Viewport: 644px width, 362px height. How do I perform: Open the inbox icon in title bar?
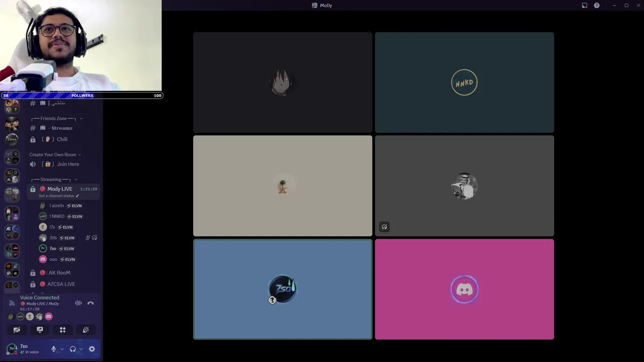(x=585, y=6)
